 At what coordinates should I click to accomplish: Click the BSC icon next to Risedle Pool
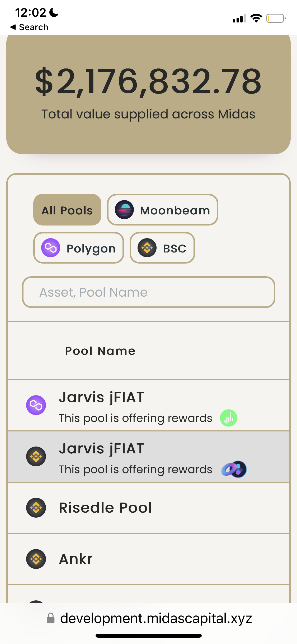pos(36,507)
